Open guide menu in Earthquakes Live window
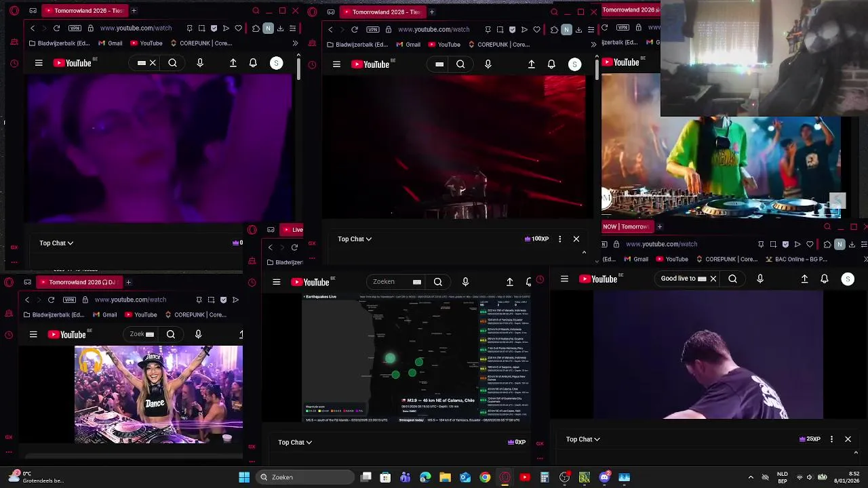868x488 pixels. [277, 282]
